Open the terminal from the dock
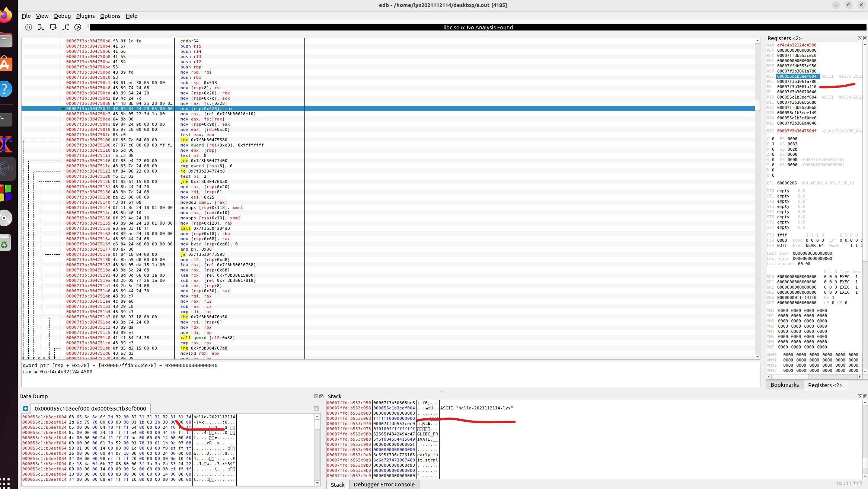Image resolution: width=868 pixels, height=489 pixels. [x=5, y=119]
